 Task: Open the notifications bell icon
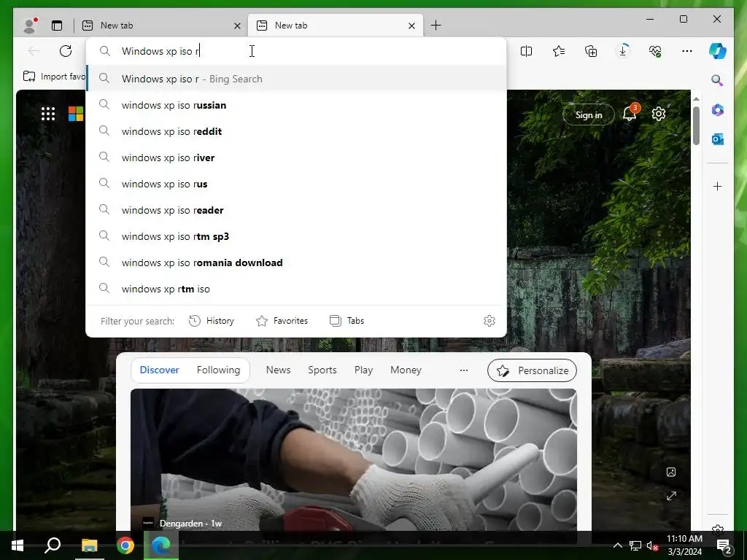(630, 114)
